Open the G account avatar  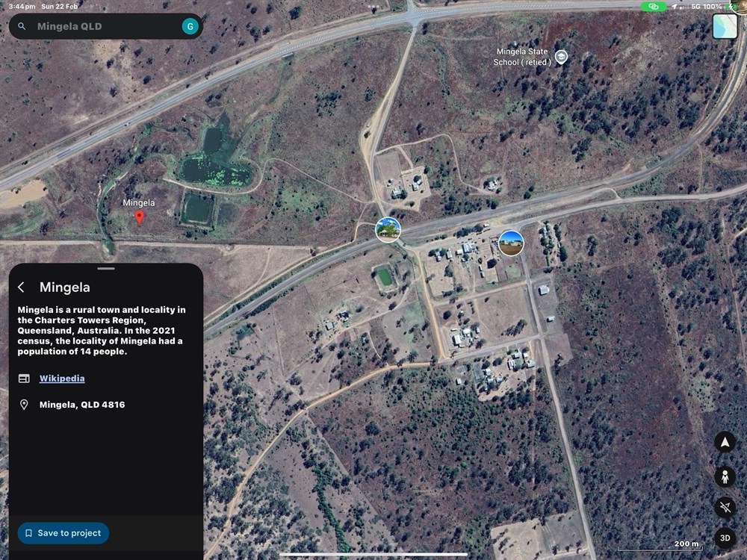[190, 26]
